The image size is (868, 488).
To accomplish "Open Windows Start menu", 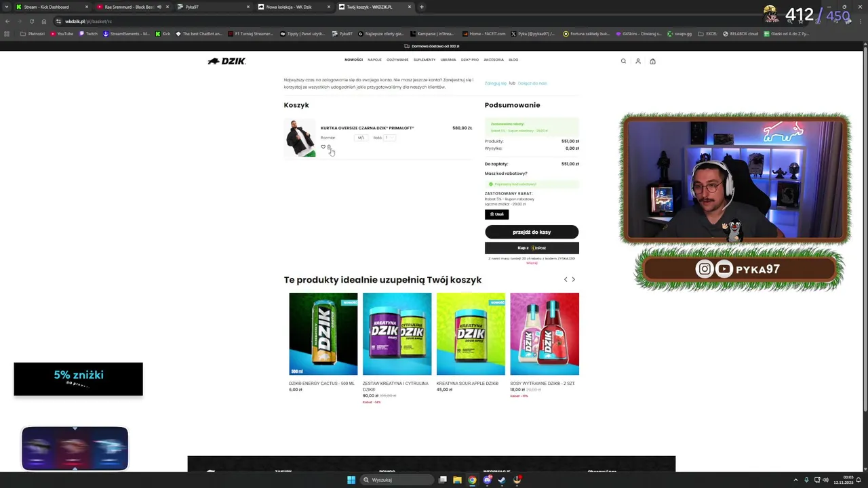I will pos(351,480).
